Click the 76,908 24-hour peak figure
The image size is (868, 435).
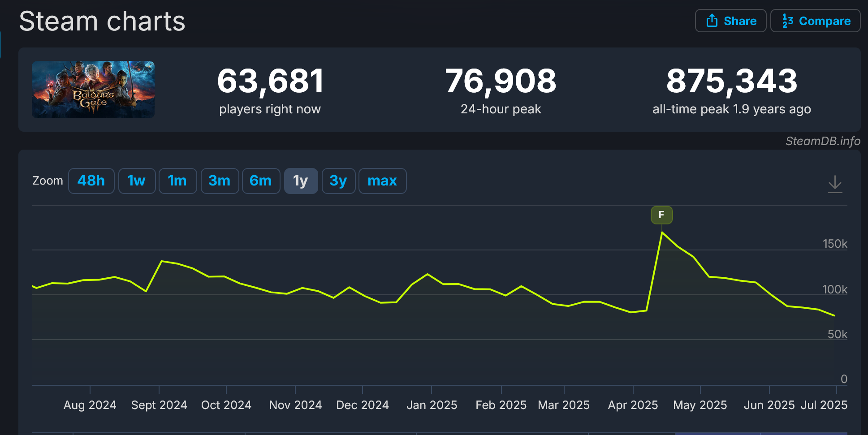(501, 81)
